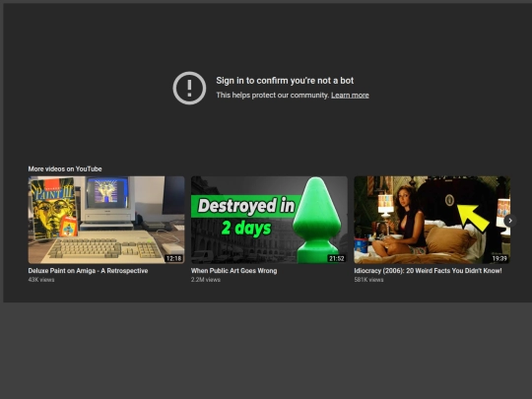Click the exclamation warning icon
This screenshot has height=399, width=532.
[x=189, y=88]
